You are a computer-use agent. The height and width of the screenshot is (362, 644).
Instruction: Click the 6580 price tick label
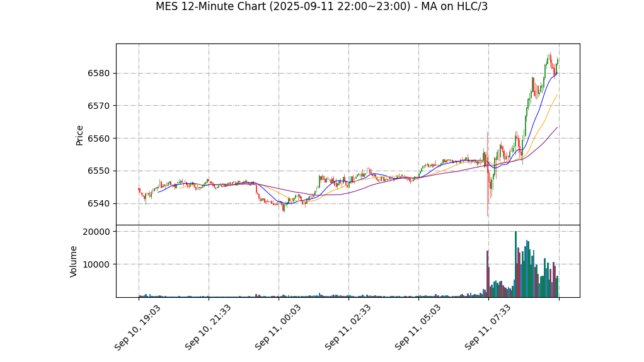(x=99, y=74)
